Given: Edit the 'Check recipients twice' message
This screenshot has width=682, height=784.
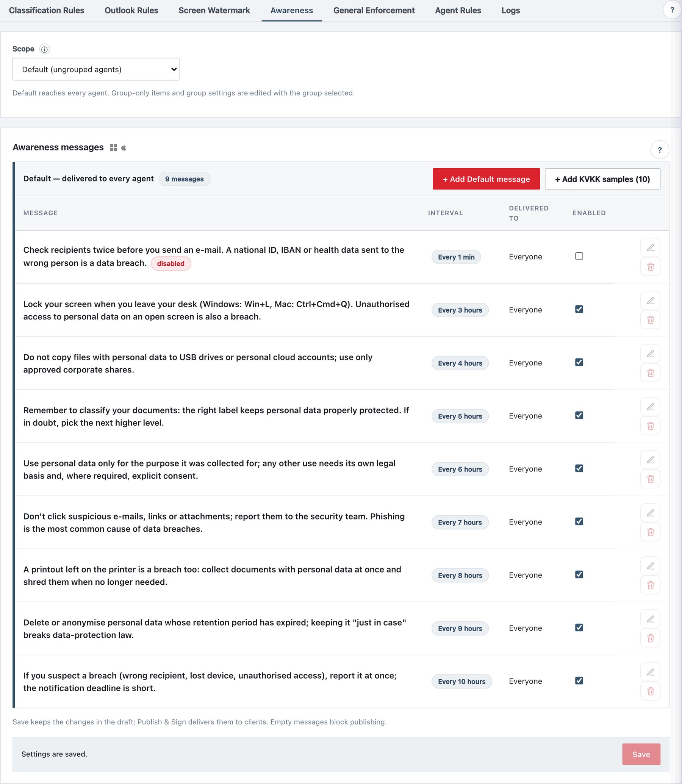Looking at the screenshot, I should (x=651, y=248).
